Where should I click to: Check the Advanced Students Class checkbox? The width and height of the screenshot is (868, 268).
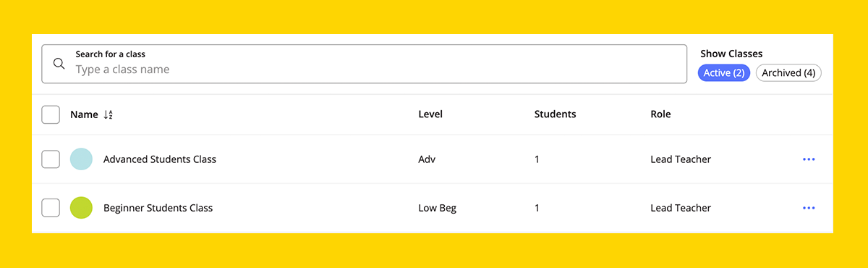(51, 159)
